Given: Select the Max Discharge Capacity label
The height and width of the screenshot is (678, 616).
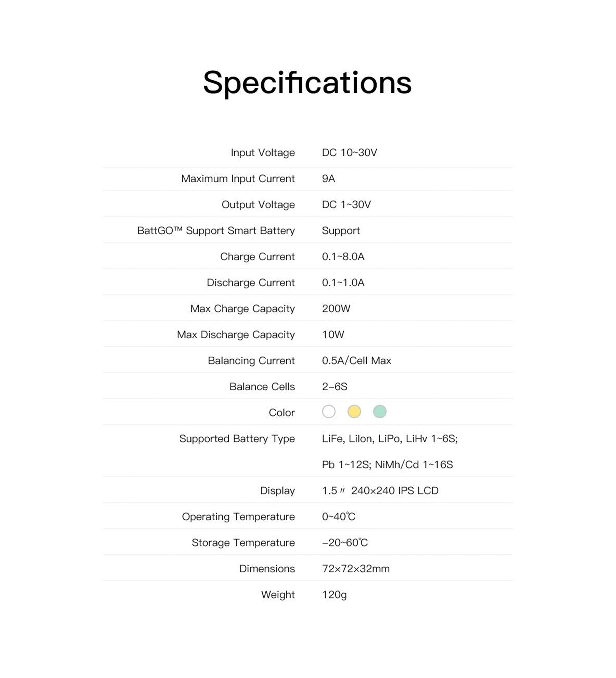Looking at the screenshot, I should tap(236, 335).
